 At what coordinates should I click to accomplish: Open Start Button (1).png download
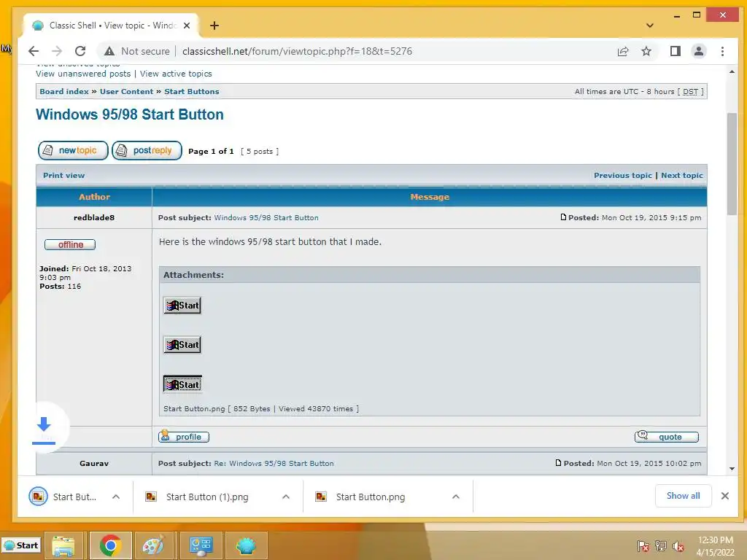(x=197, y=497)
